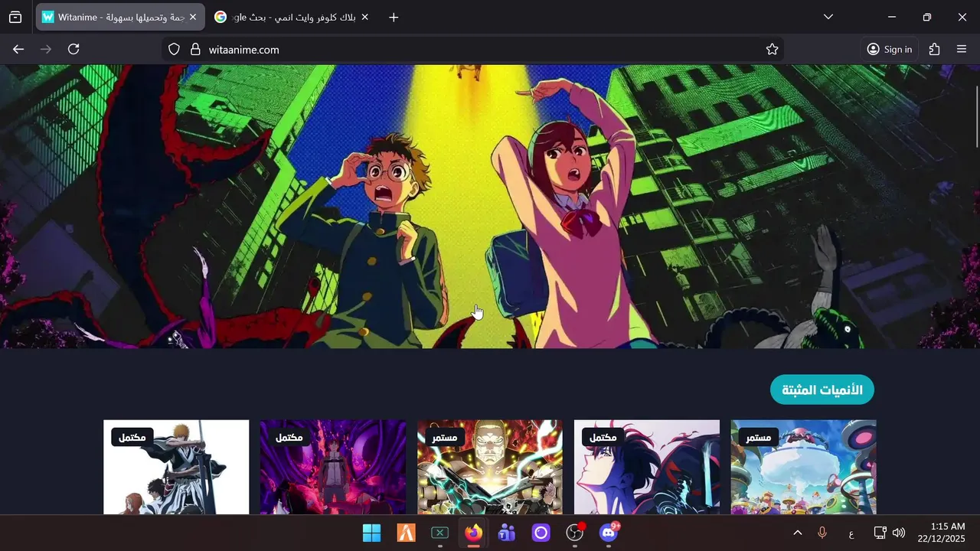Click the Firefox taskbar icon

(473, 533)
